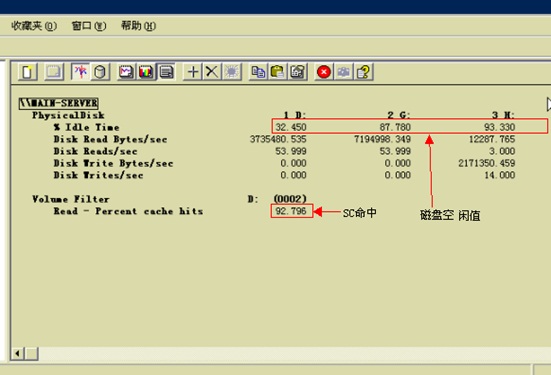Click the horizontal scrollbar thumb
This screenshot has height=375, width=551.
pyautogui.click(x=32, y=353)
